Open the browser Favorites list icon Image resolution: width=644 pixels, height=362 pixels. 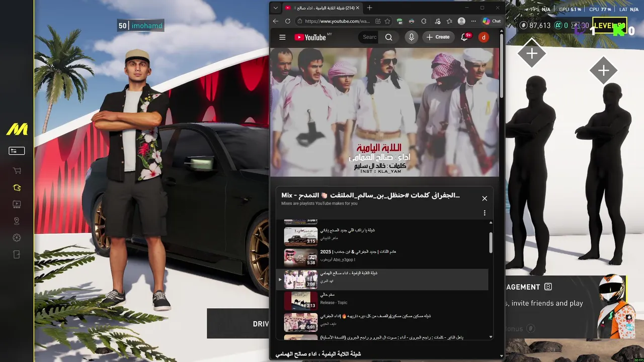[x=449, y=21]
